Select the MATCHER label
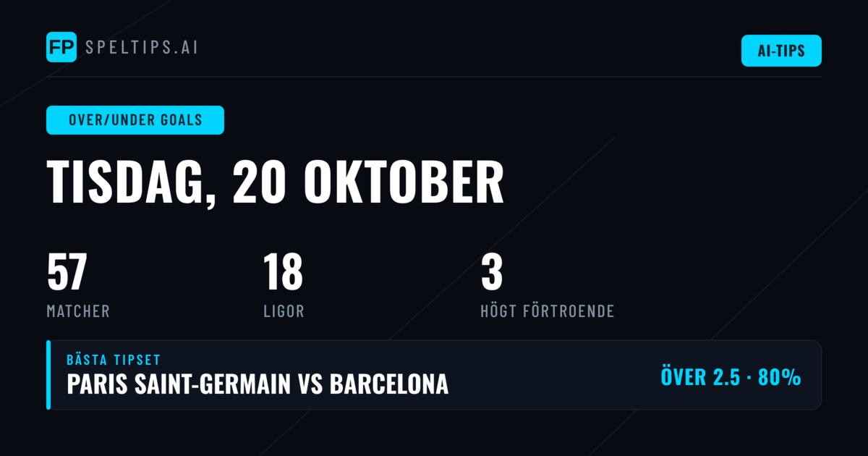The image size is (868, 456). pyautogui.click(x=78, y=311)
